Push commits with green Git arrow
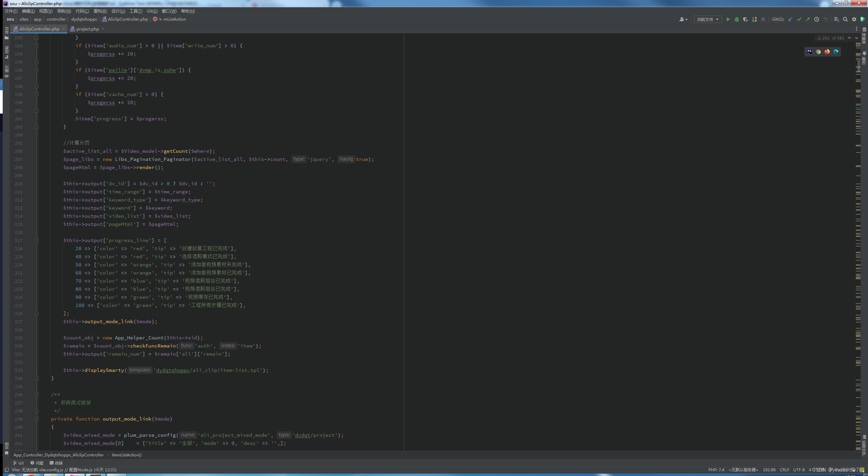 tap(807, 19)
